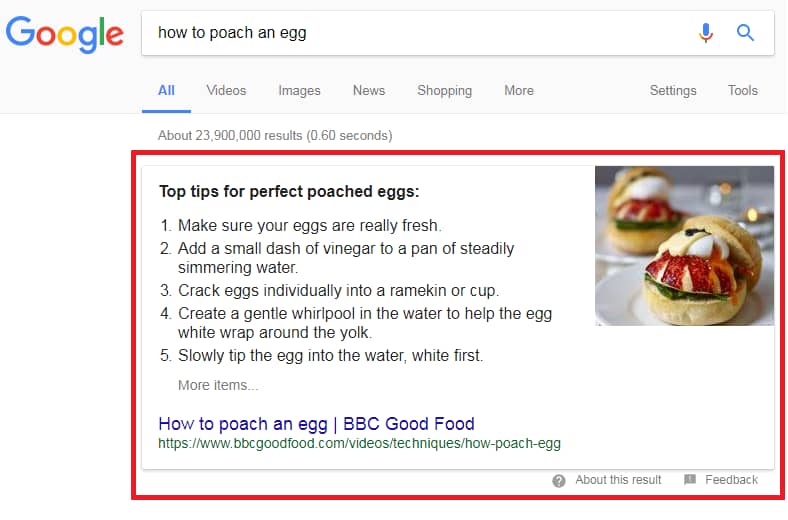Switch to the Images tab
This screenshot has height=520, width=788.
[x=300, y=90]
